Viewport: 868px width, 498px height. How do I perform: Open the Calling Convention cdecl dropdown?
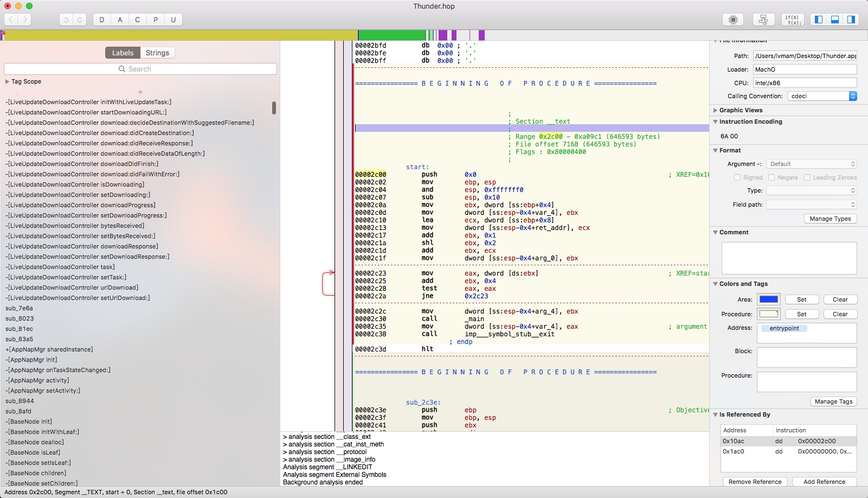click(822, 96)
